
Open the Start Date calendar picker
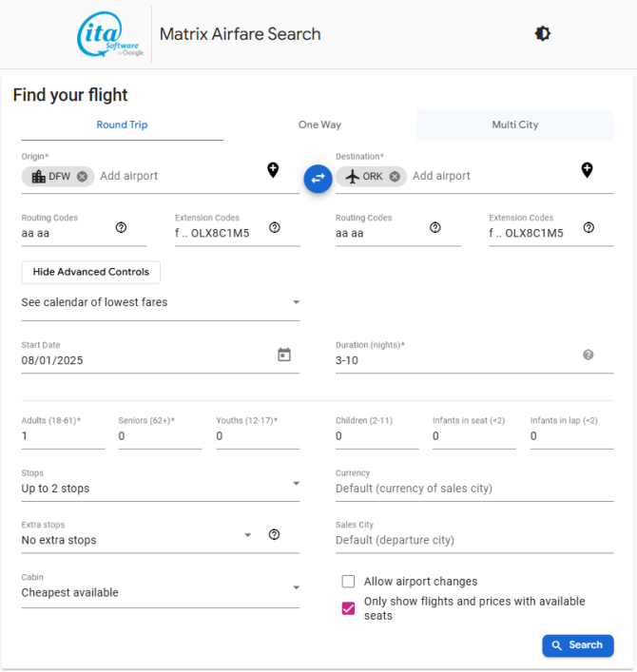click(284, 355)
